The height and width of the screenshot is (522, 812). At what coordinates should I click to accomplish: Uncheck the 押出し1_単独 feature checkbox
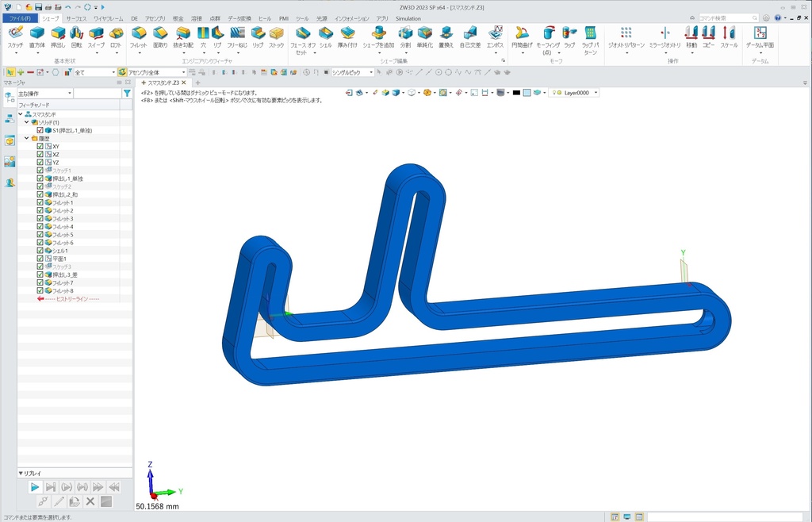coord(40,178)
